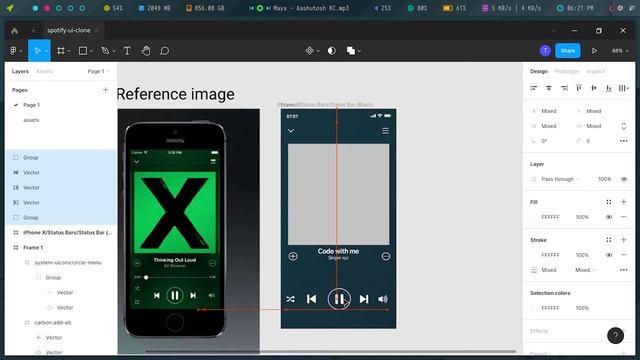640x360 pixels.
Task: Open shape tools dropdown arrow
Action: 91,51
